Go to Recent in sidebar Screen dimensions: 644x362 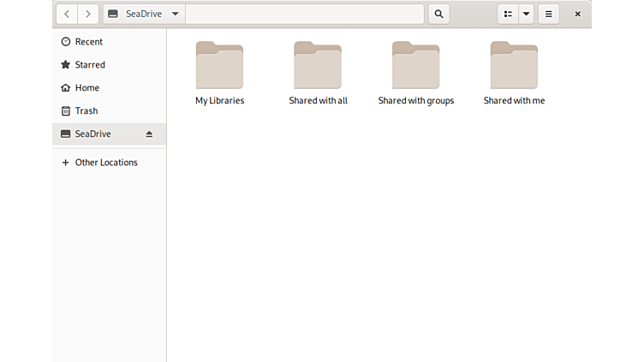tap(88, 42)
